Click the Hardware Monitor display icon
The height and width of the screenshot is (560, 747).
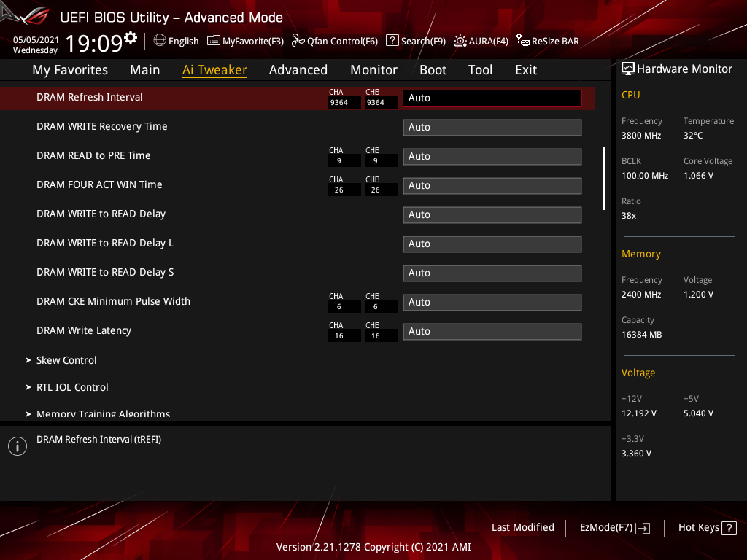pyautogui.click(x=628, y=69)
